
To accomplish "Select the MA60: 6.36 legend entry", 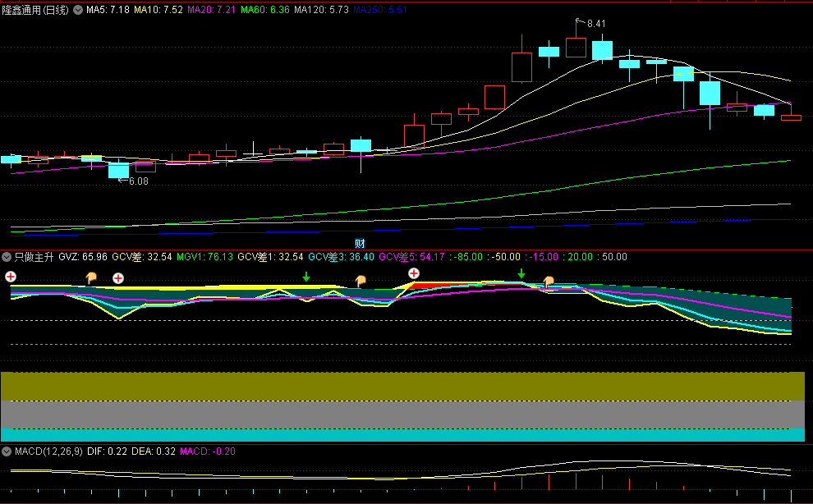I will 265,10.
